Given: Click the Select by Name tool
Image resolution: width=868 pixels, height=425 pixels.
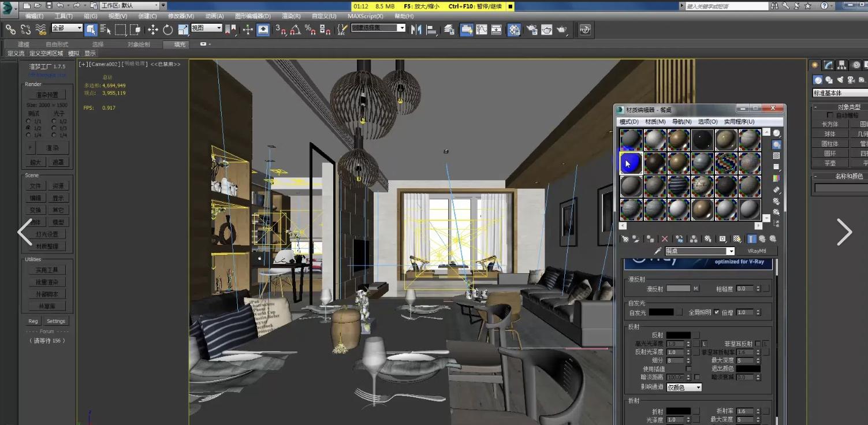Looking at the screenshot, I should (105, 30).
